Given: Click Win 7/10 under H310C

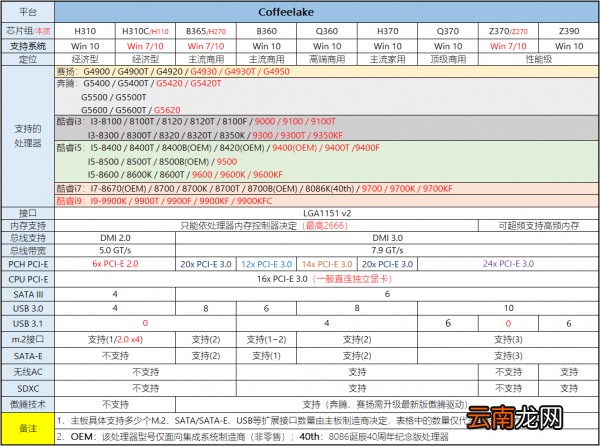Looking at the screenshot, I should coord(145,46).
